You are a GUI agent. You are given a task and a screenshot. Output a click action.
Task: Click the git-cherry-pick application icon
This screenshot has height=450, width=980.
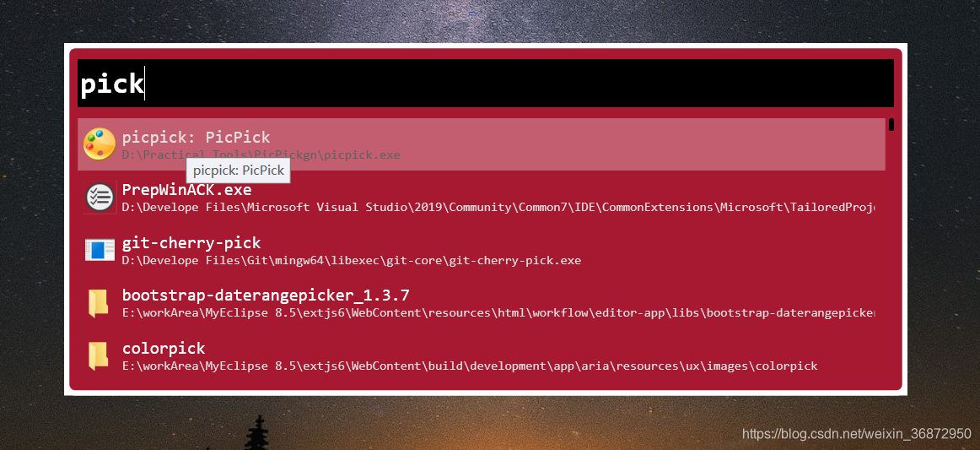(x=100, y=250)
